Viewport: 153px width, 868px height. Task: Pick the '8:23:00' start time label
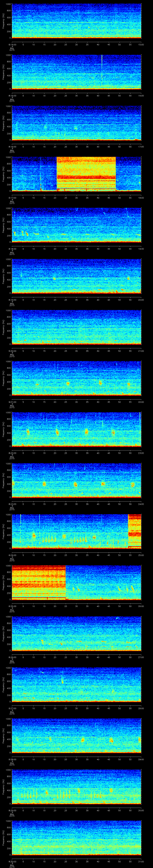click(12, 504)
